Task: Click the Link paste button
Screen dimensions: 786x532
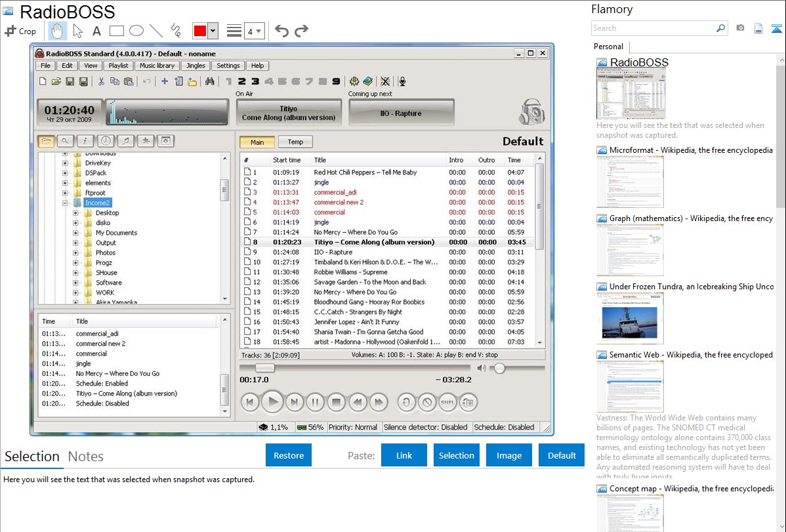Action: [x=404, y=455]
